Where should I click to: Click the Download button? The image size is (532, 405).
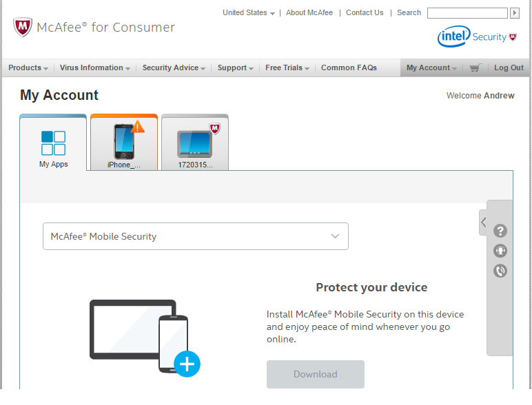coord(315,374)
